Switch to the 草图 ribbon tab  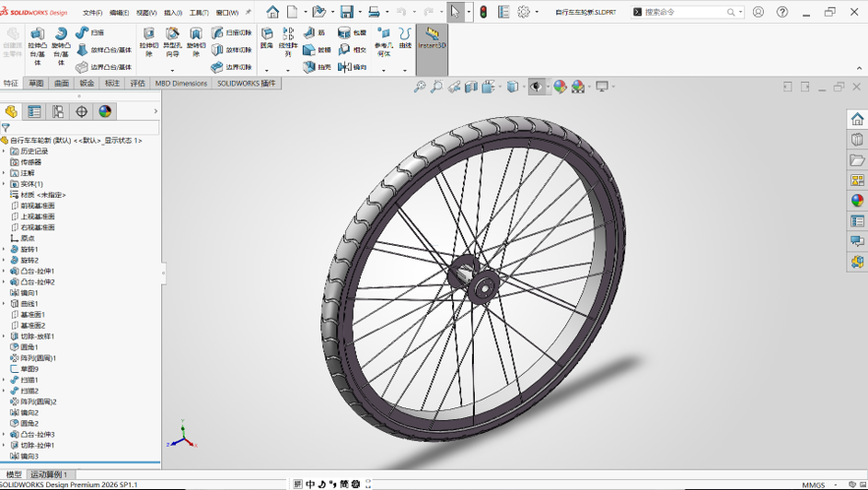(36, 84)
